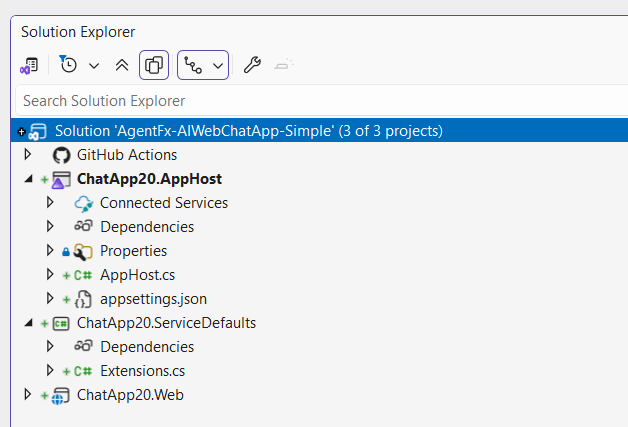628x427 pixels.
Task: Select the Properties folder under AppHost
Action: 133,251
